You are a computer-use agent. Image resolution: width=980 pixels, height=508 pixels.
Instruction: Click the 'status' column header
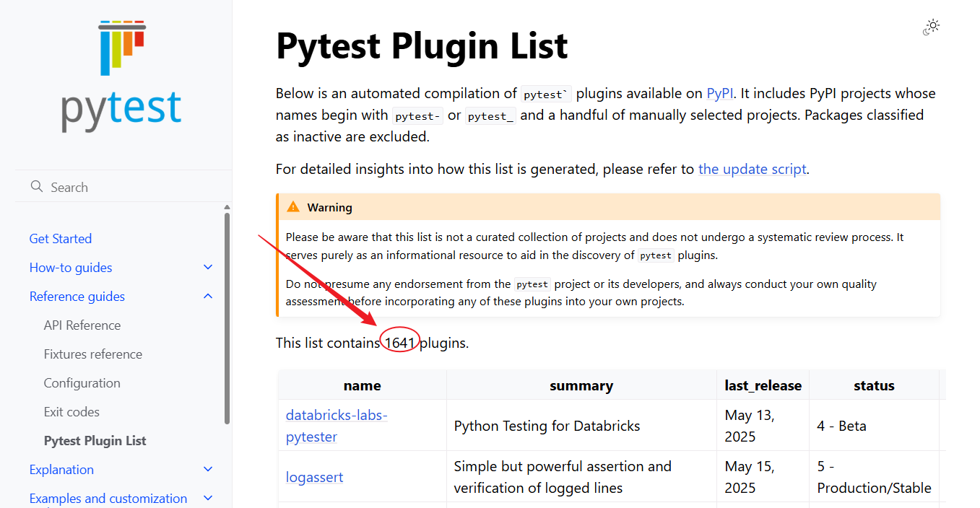(875, 385)
